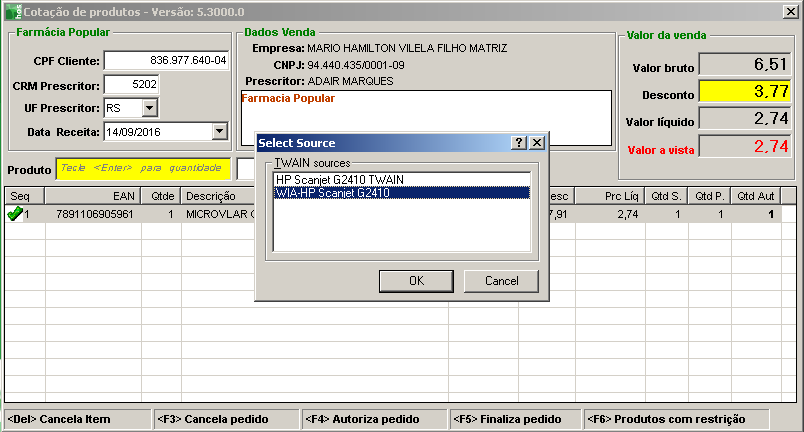Click the CPF Cliente input field
The width and height of the screenshot is (804, 432).
point(166,61)
